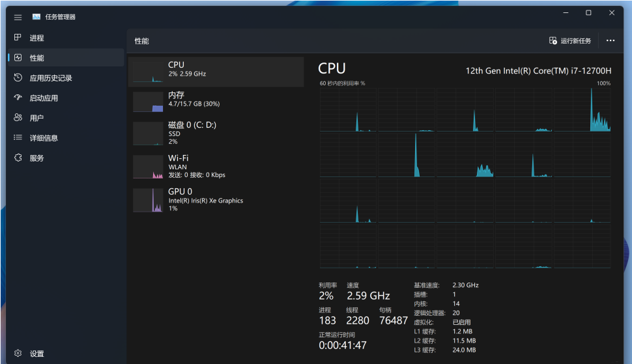This screenshot has height=364, width=632.
Task: Click the GPU 0 mini graph thumbnail
Action: 148,200
